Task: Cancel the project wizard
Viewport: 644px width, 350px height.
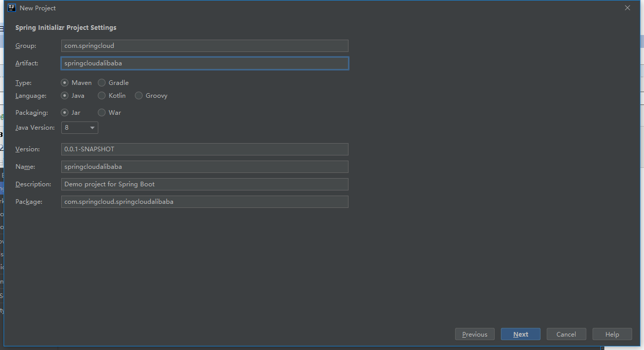Action: [566, 334]
